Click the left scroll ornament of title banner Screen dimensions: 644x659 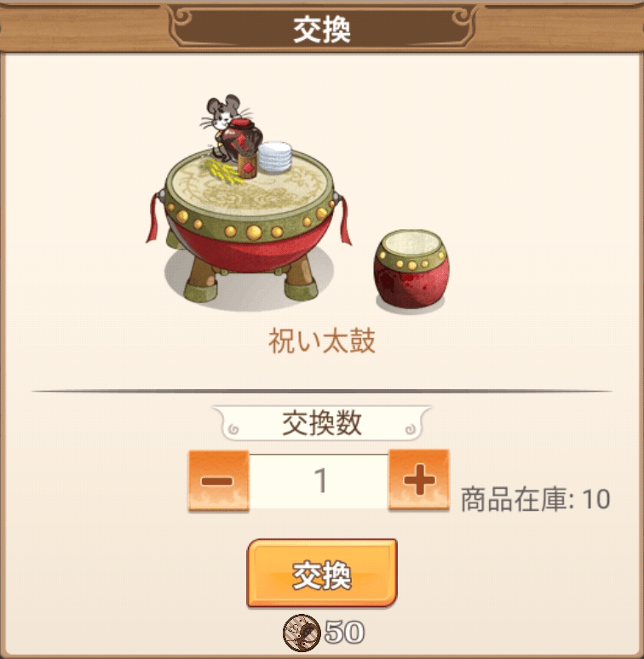[x=181, y=22]
